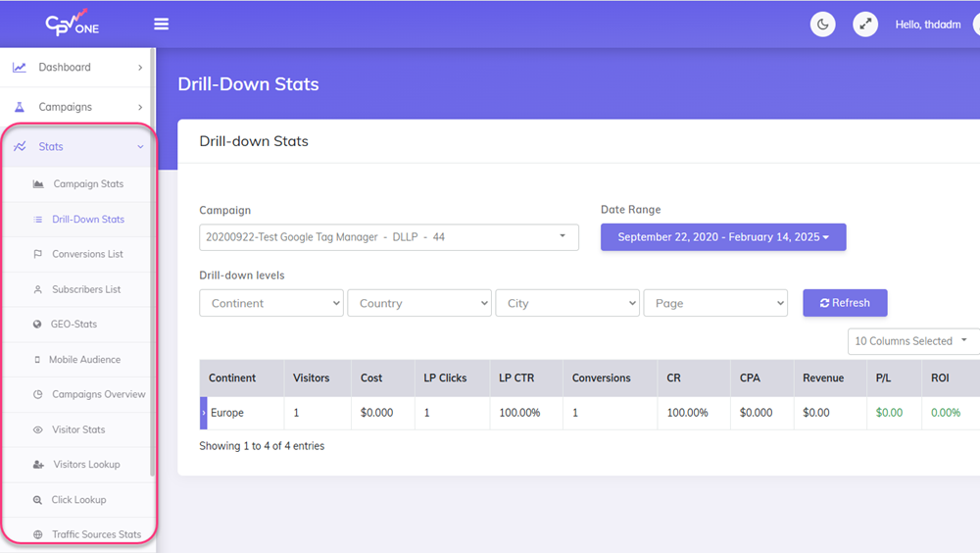Toggle dark mode moon icon
The width and height of the screenshot is (980, 553).
pyautogui.click(x=823, y=25)
